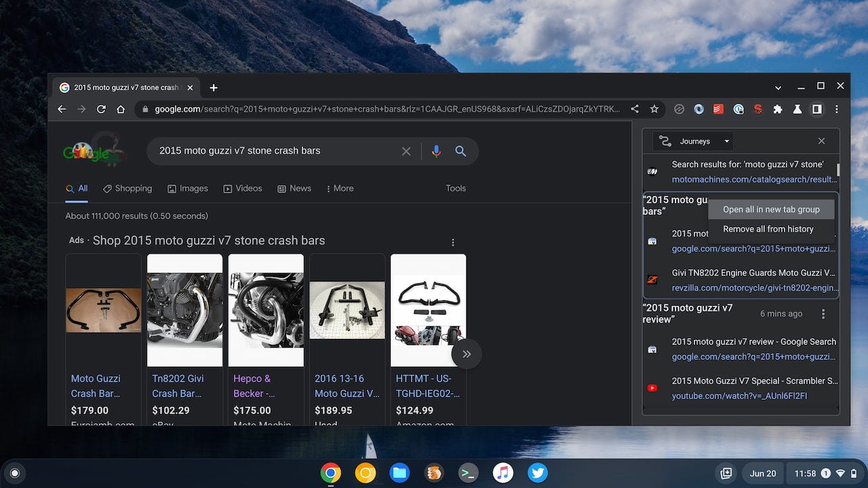Image resolution: width=868 pixels, height=488 pixels.
Task: Open the Extensions puzzle piece menu
Action: point(778,109)
